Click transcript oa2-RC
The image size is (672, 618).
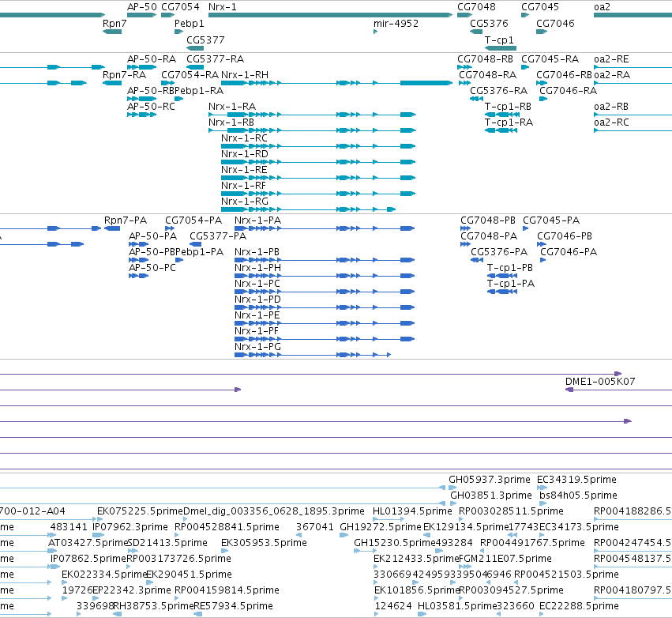pos(611,122)
